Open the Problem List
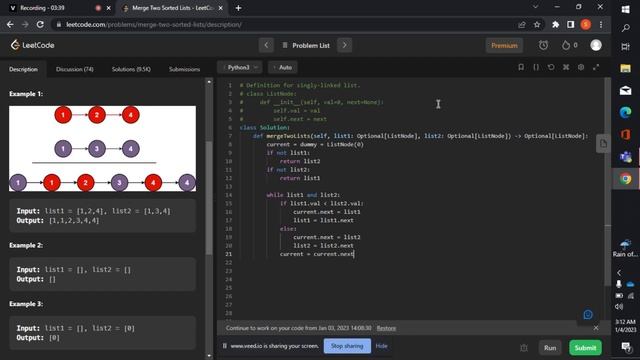This screenshot has height=360, width=640. (x=306, y=45)
